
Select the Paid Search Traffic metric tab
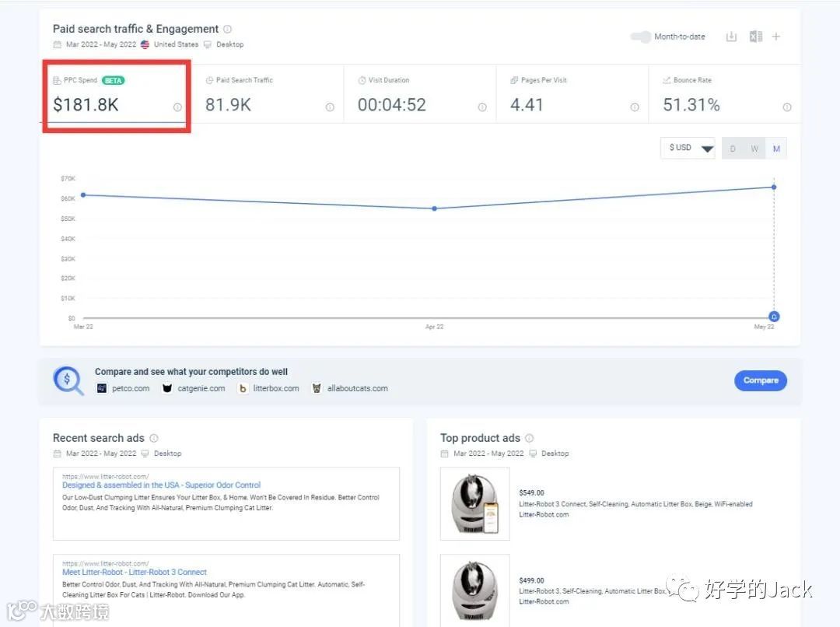click(268, 95)
